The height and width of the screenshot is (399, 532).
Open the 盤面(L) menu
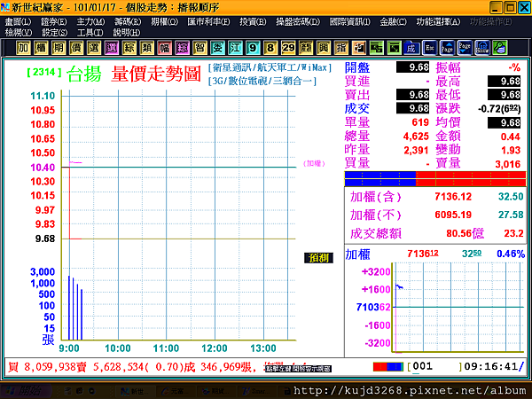(x=18, y=21)
